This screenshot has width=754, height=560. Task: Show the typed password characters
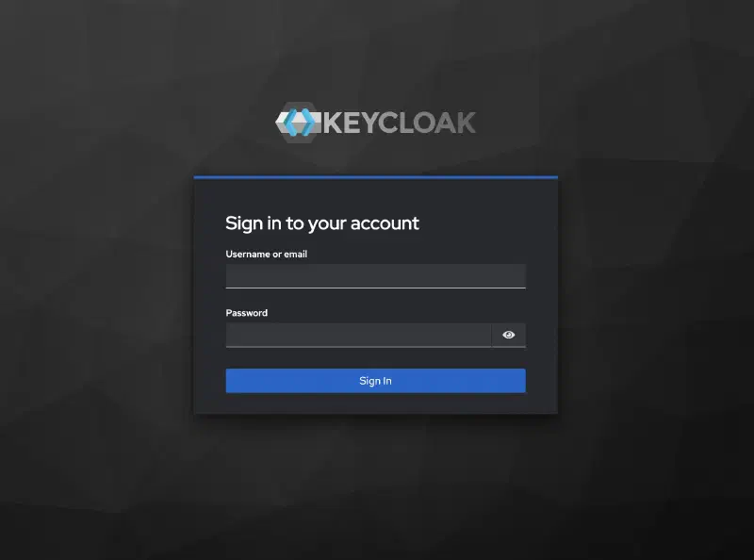coord(508,335)
